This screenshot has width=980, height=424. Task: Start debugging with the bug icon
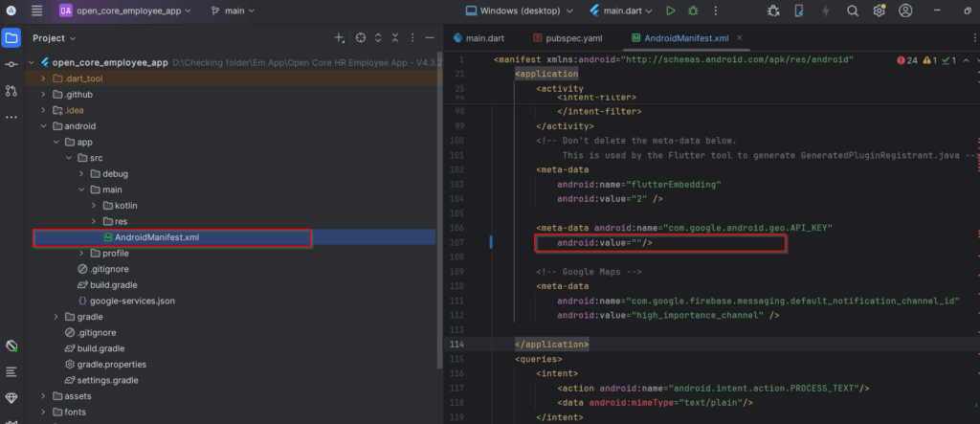pyautogui.click(x=693, y=11)
